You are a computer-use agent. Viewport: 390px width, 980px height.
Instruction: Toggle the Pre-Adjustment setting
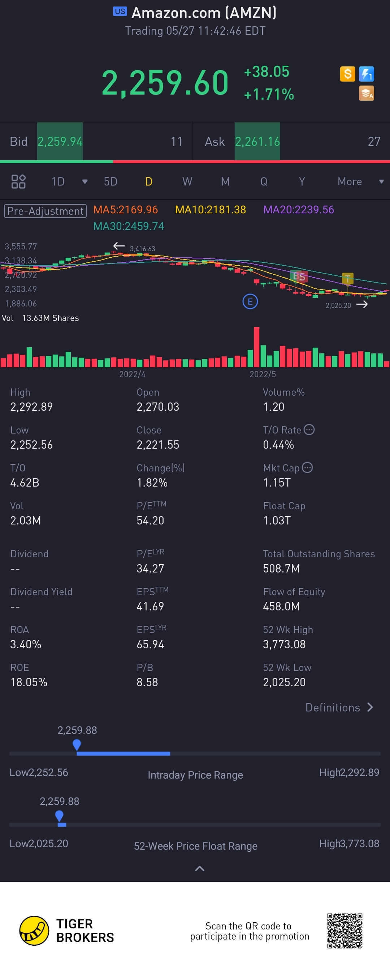(x=45, y=211)
